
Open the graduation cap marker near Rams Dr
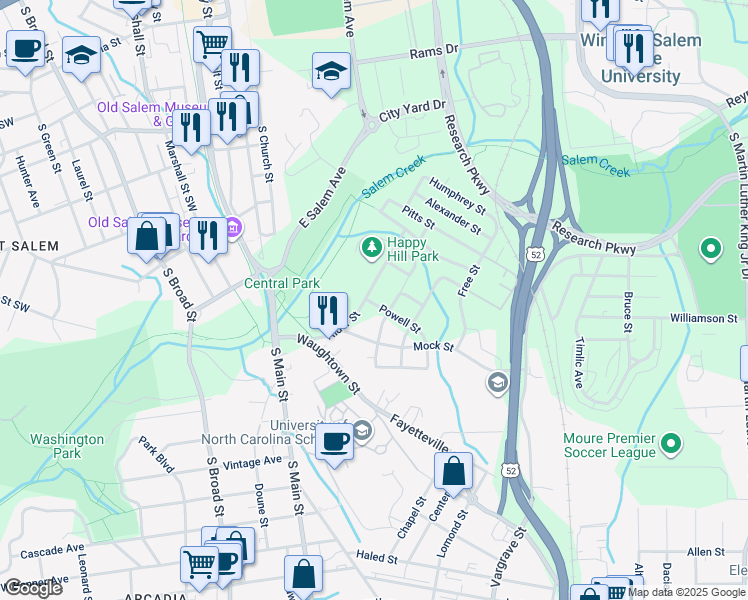point(332,73)
